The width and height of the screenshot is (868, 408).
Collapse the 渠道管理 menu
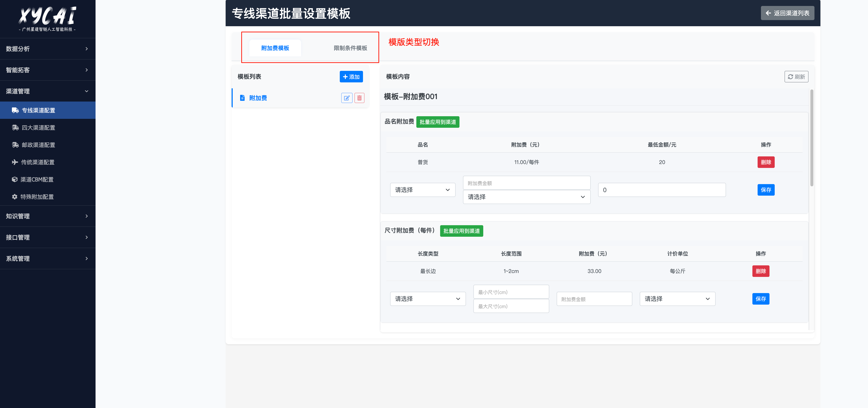(x=48, y=91)
